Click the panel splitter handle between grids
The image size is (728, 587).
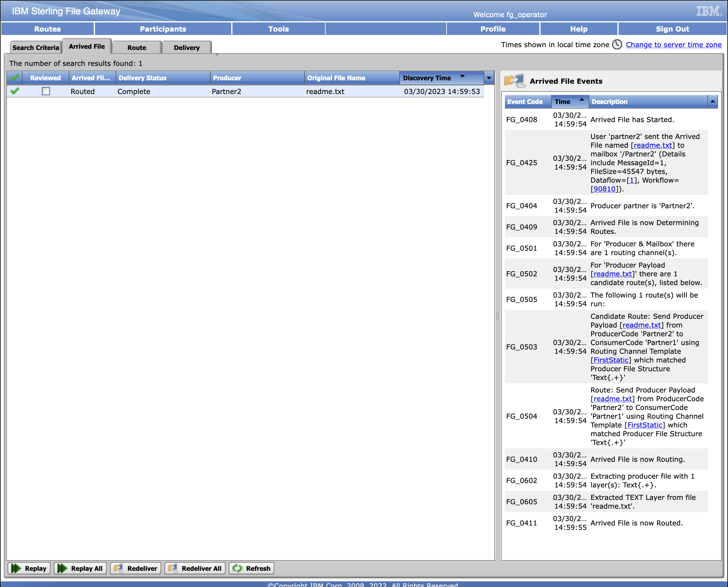[497, 316]
